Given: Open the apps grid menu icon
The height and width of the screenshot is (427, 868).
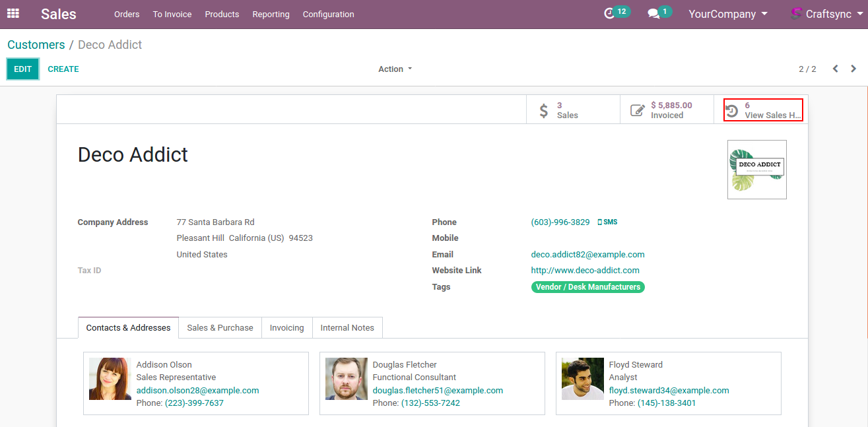Looking at the screenshot, I should click(x=13, y=13).
